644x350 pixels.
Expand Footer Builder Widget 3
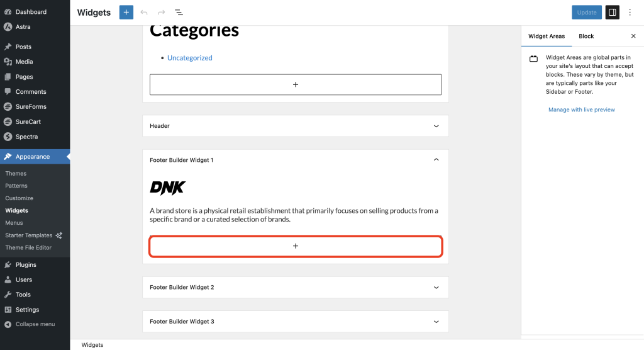click(x=436, y=322)
